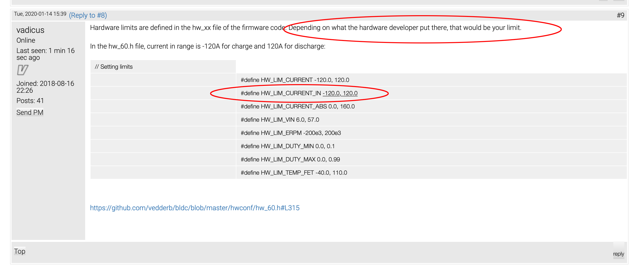Click the Top link

(x=19, y=251)
